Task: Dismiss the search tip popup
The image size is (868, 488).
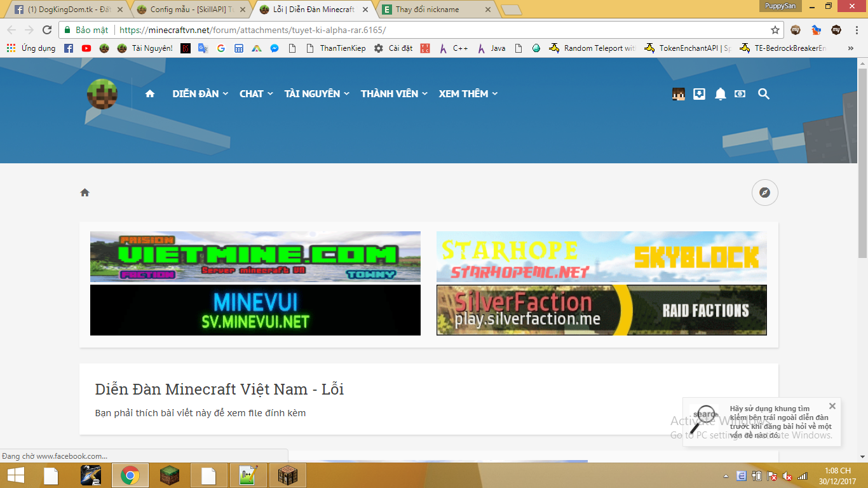Action: (x=832, y=406)
